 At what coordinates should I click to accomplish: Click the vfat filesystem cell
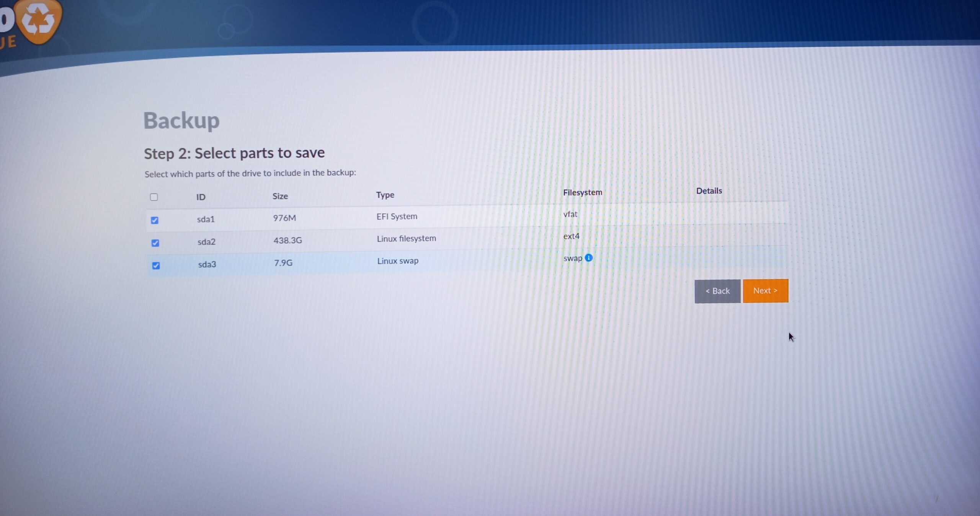tap(570, 214)
